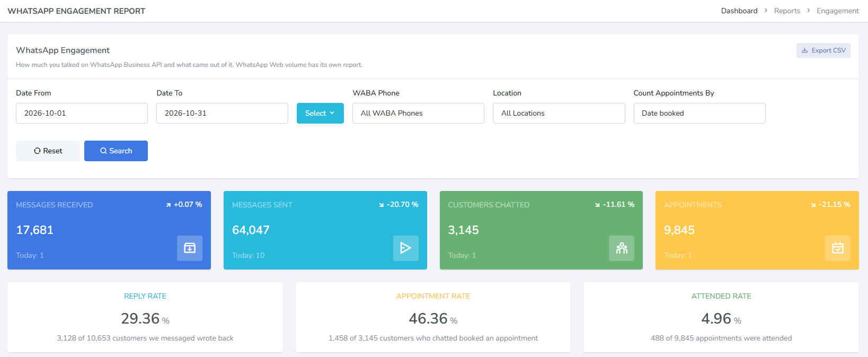Reset the report filters

click(x=48, y=151)
